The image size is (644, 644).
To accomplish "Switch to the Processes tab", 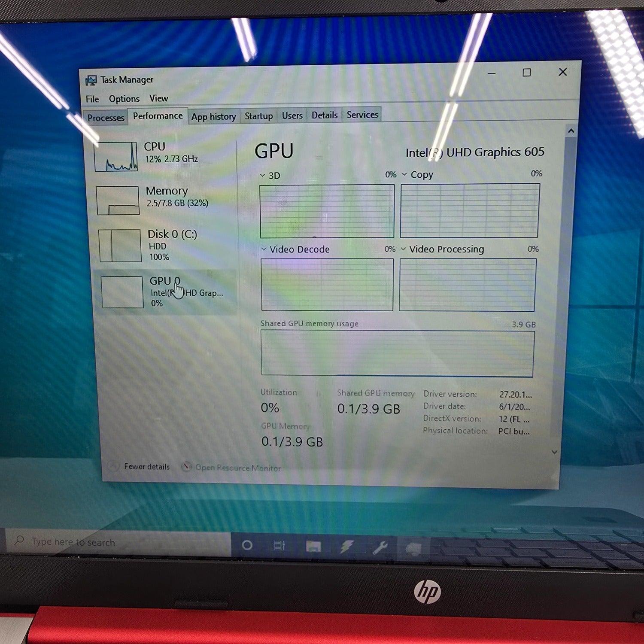I will tap(106, 118).
